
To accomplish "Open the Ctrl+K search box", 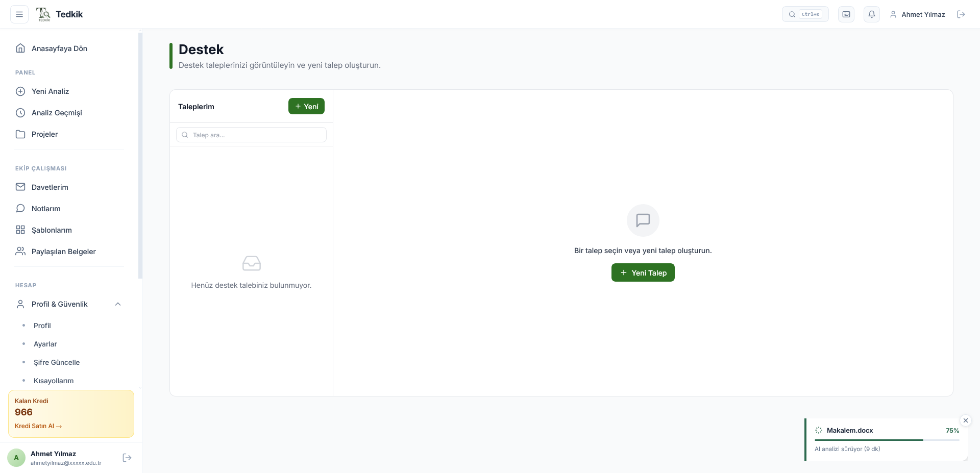I will coord(805,14).
